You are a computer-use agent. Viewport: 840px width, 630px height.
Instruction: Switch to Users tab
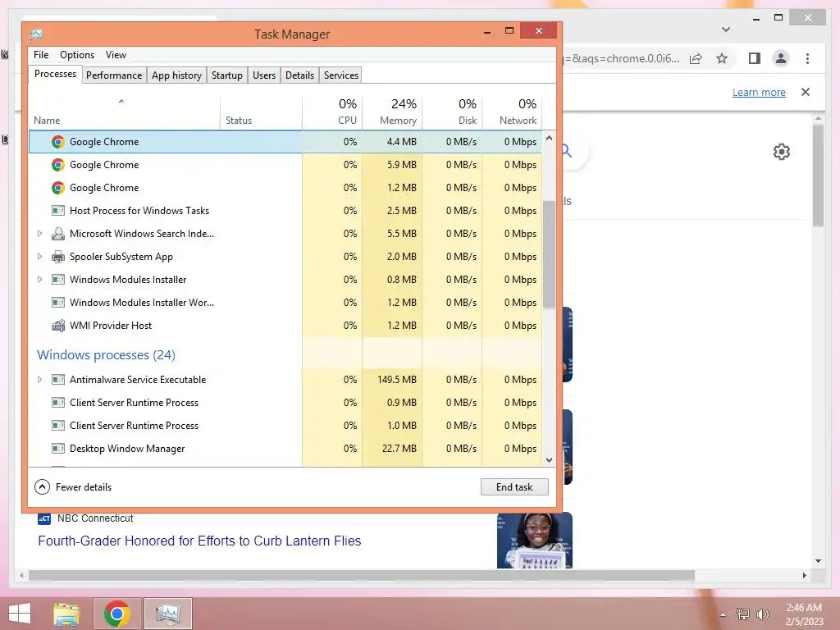coord(264,75)
